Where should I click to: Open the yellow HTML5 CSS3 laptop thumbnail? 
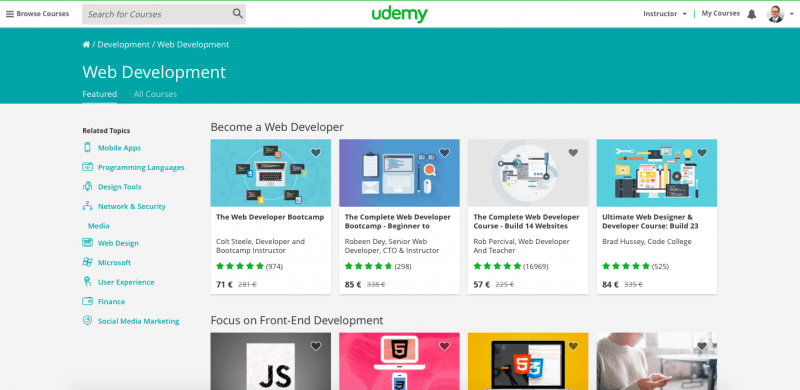click(528, 361)
